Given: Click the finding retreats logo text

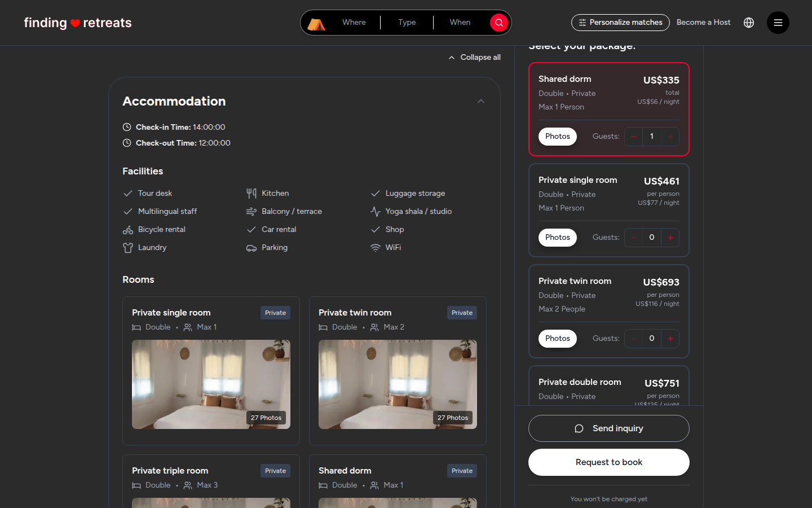Looking at the screenshot, I should 78,23.
